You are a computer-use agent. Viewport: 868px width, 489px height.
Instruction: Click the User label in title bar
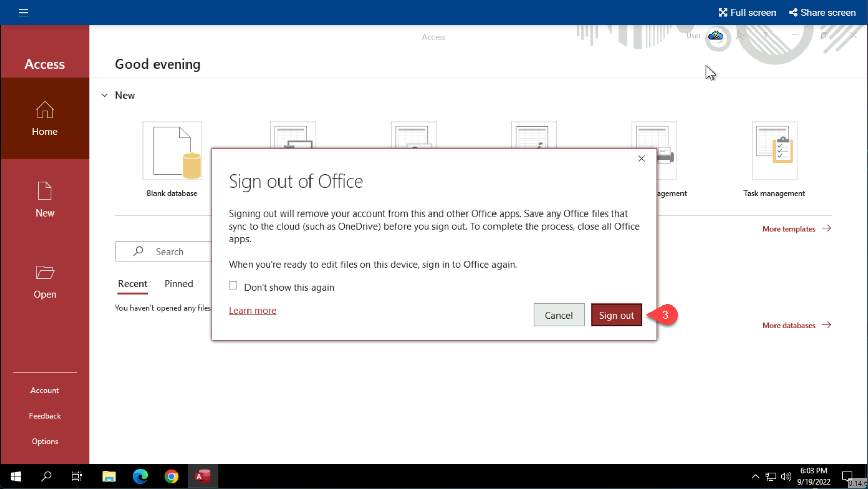pyautogui.click(x=693, y=36)
